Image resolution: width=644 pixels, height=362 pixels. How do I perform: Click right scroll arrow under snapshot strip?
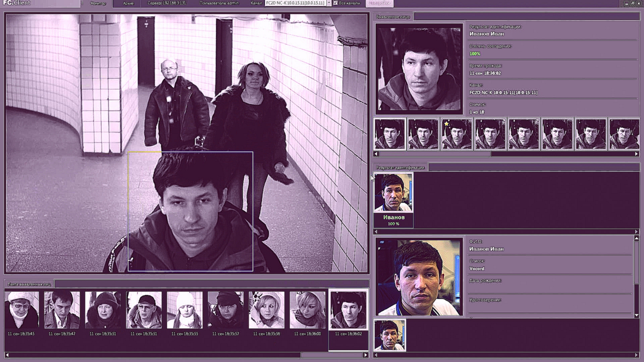click(637, 153)
